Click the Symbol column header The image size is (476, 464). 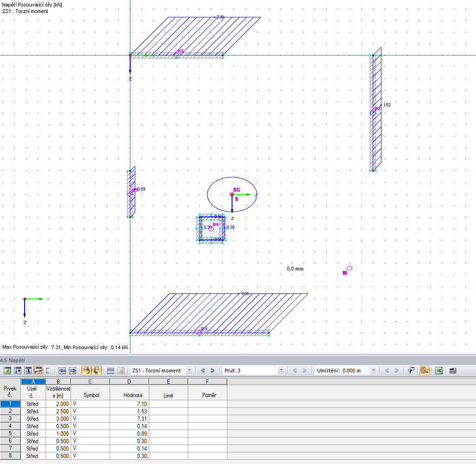[91, 392]
